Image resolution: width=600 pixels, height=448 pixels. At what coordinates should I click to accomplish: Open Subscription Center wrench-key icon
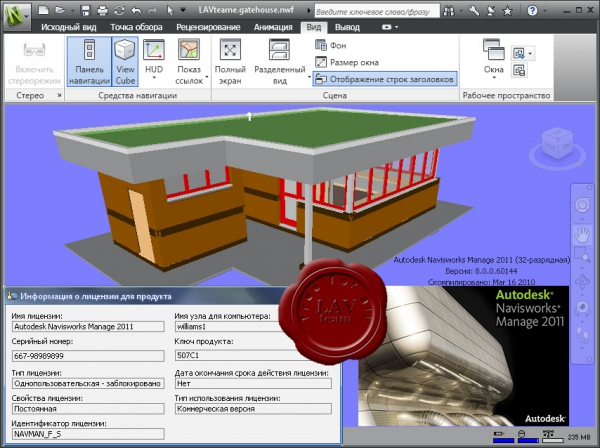click(x=473, y=10)
